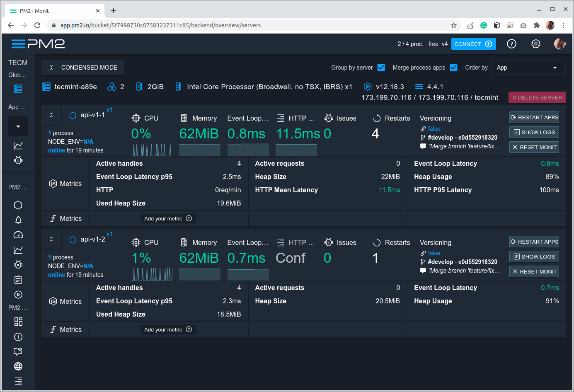
Task: Click the hexagon apps icon under PM2 section
Action: (18, 205)
